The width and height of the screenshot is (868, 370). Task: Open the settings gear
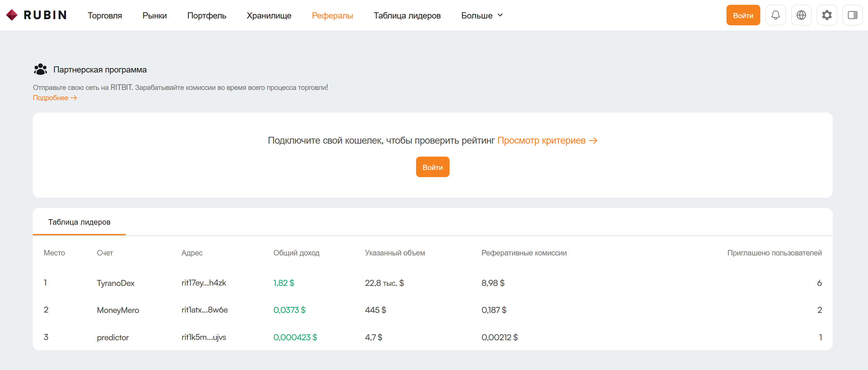(x=827, y=15)
